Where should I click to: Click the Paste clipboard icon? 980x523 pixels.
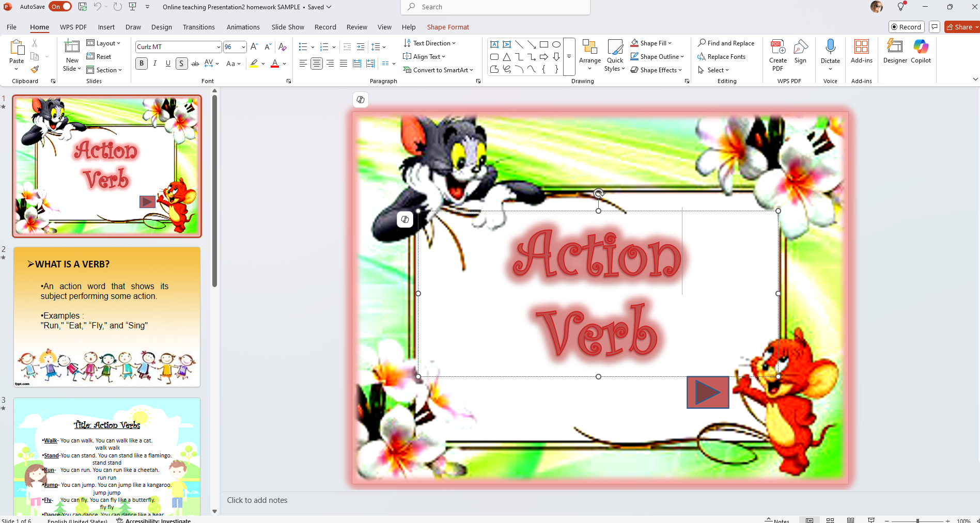(17, 47)
